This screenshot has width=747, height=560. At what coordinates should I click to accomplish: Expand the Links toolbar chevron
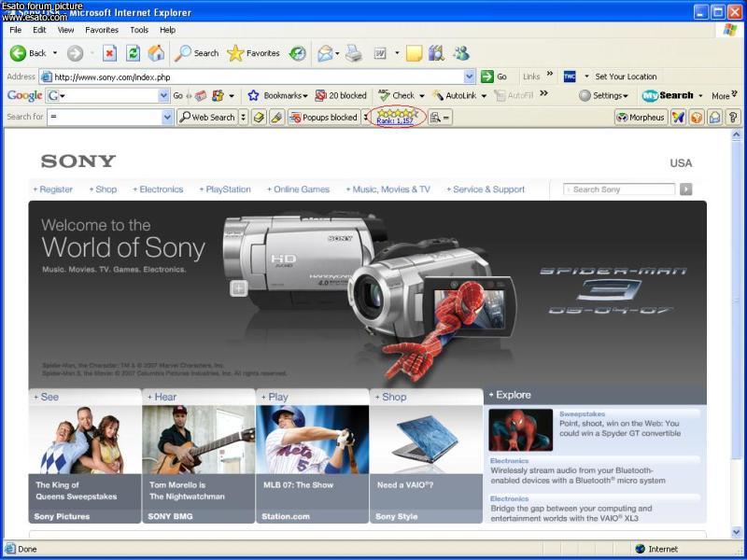click(x=550, y=75)
